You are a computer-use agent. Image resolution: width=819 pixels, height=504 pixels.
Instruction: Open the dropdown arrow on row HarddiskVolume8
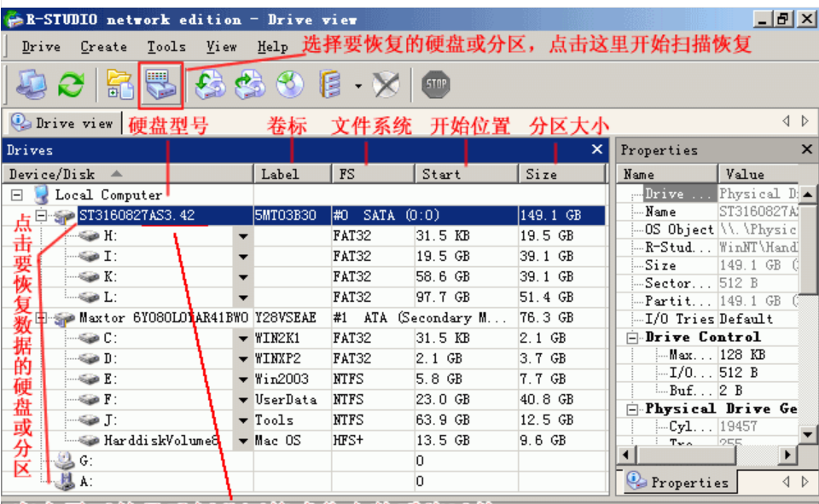pyautogui.click(x=243, y=441)
